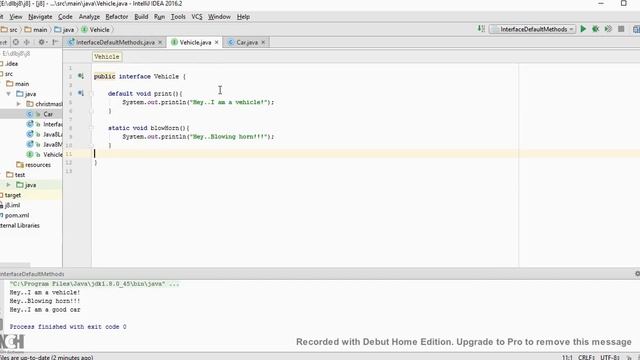The height and width of the screenshot is (360, 640).
Task: Select pom.xml in project tree
Action: click(15, 216)
